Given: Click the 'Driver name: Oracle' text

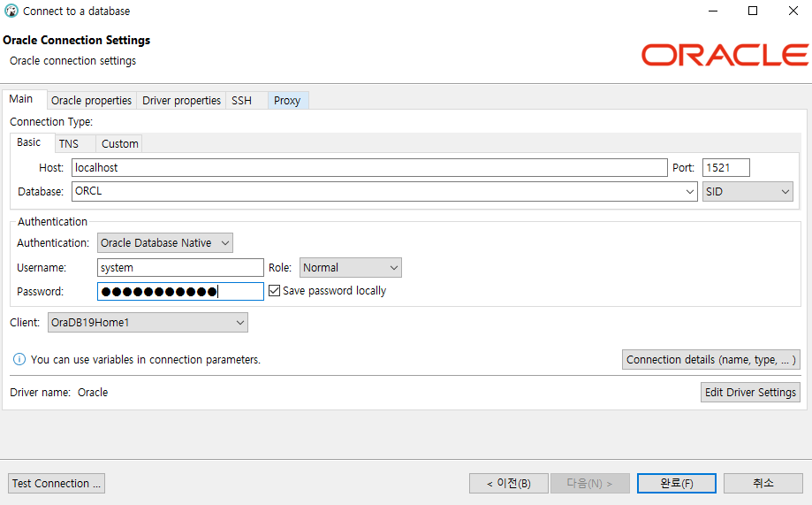Looking at the screenshot, I should click(59, 393).
